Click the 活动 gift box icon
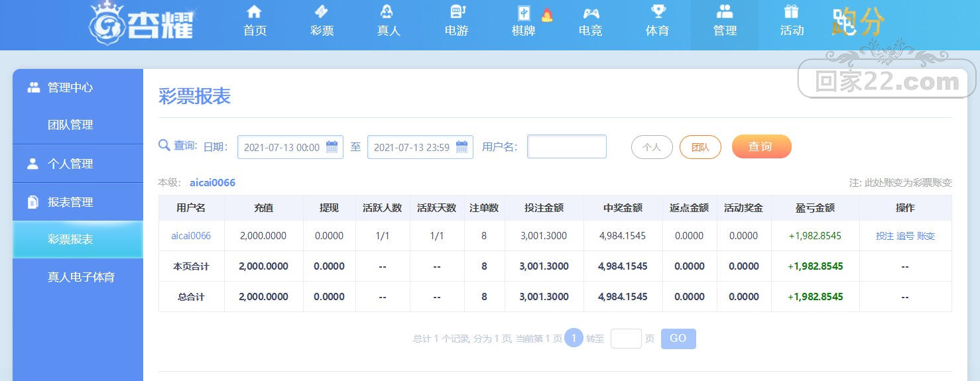980x381 pixels. (x=792, y=11)
